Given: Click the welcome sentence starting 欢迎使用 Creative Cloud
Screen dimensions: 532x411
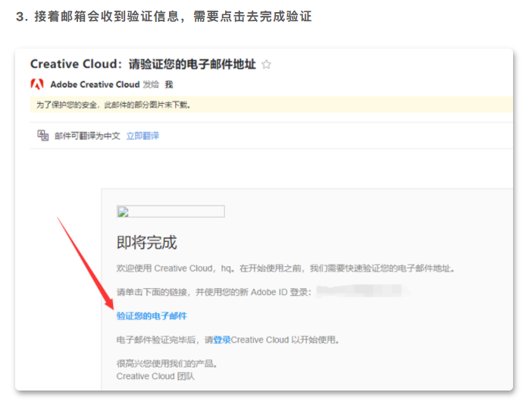Looking at the screenshot, I should [x=285, y=268].
